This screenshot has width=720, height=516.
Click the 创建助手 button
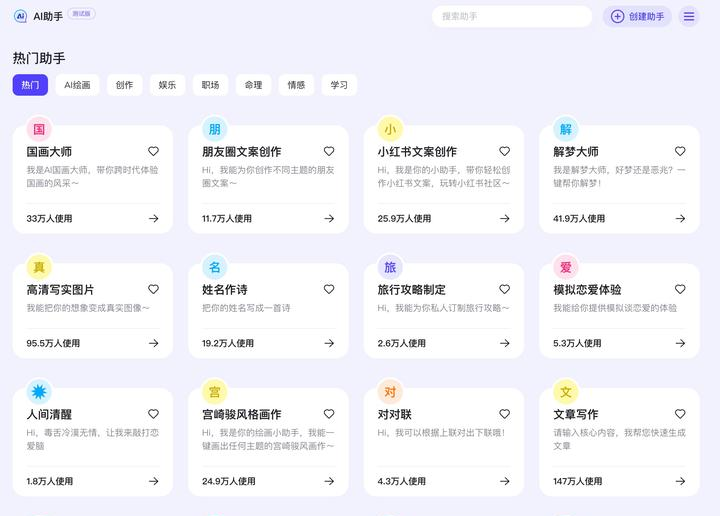tap(637, 16)
